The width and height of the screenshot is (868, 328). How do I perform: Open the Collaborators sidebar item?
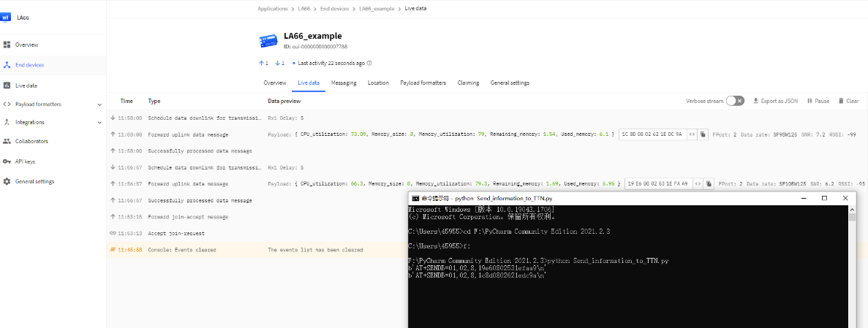pos(31,141)
